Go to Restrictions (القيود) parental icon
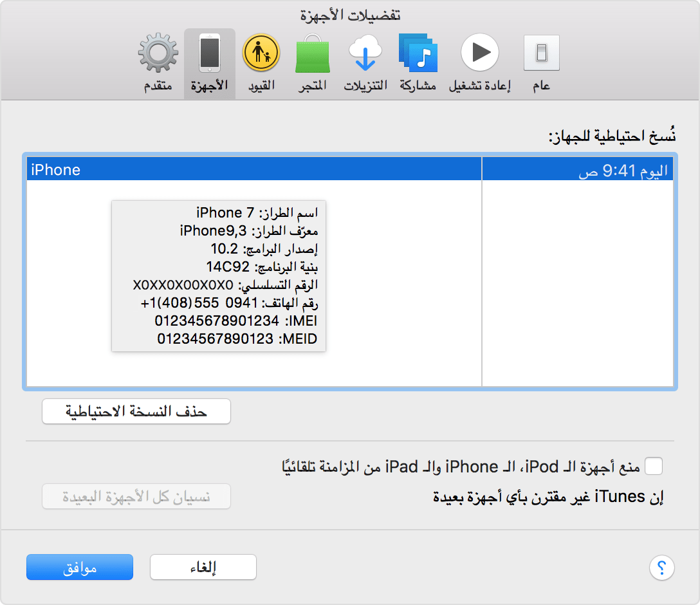700x605 pixels. [x=261, y=63]
